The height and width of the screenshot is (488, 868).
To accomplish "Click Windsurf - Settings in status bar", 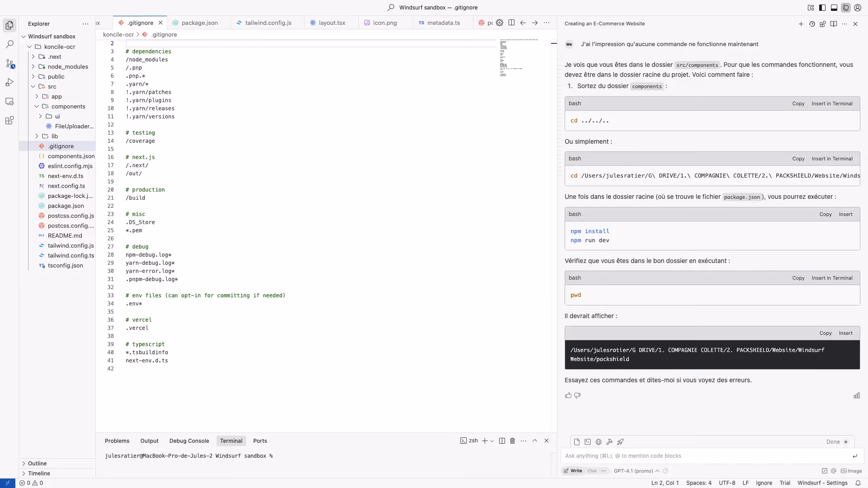I will pos(822,483).
